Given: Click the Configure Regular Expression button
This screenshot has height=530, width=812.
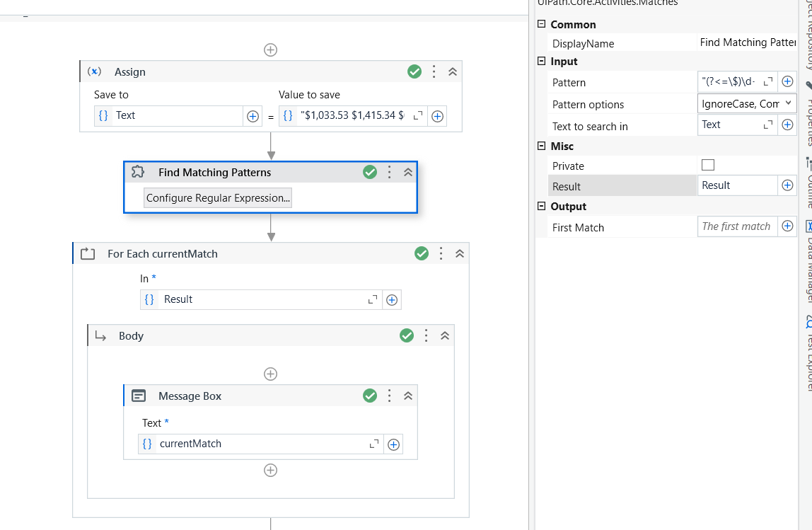Looking at the screenshot, I should 218,198.
